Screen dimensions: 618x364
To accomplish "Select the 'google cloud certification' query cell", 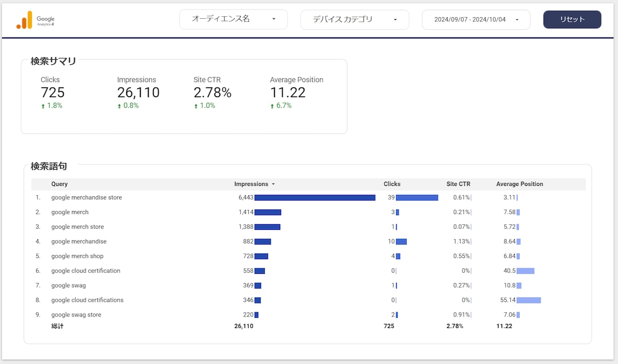I will [86, 271].
